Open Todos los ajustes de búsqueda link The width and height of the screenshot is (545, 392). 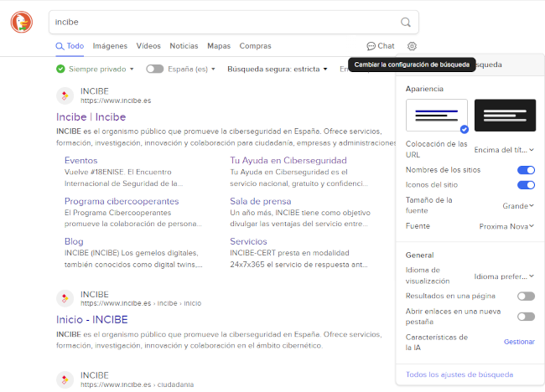click(459, 374)
